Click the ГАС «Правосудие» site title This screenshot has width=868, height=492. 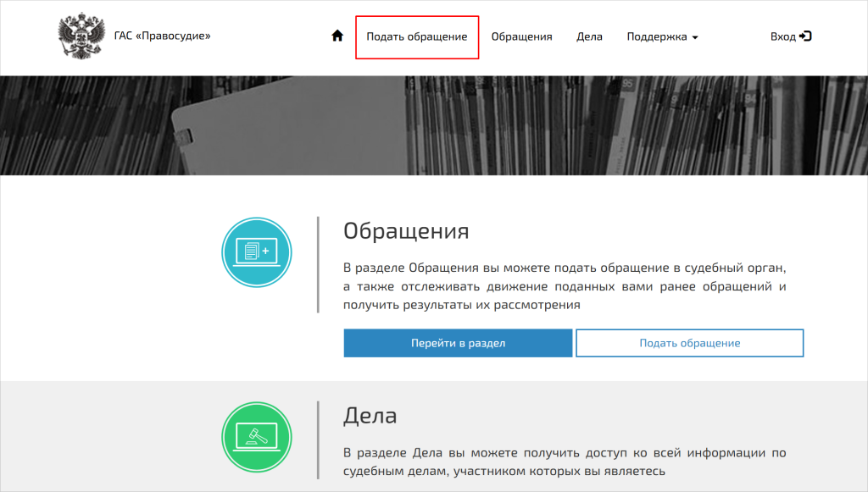tap(162, 36)
